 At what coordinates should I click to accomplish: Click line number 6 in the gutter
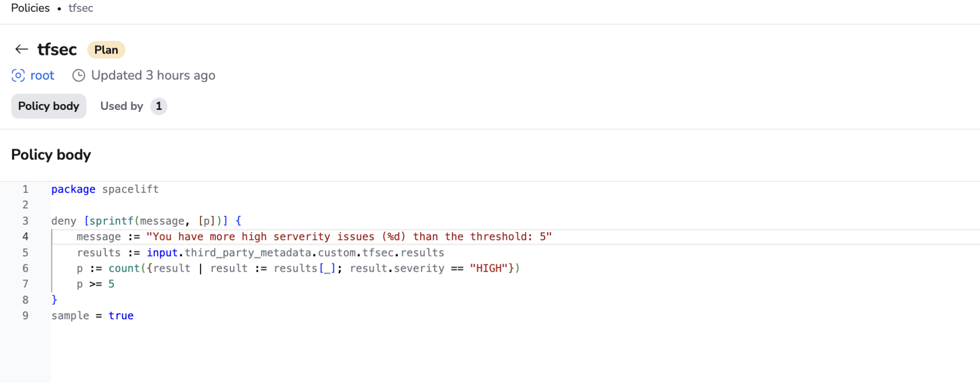(25, 268)
